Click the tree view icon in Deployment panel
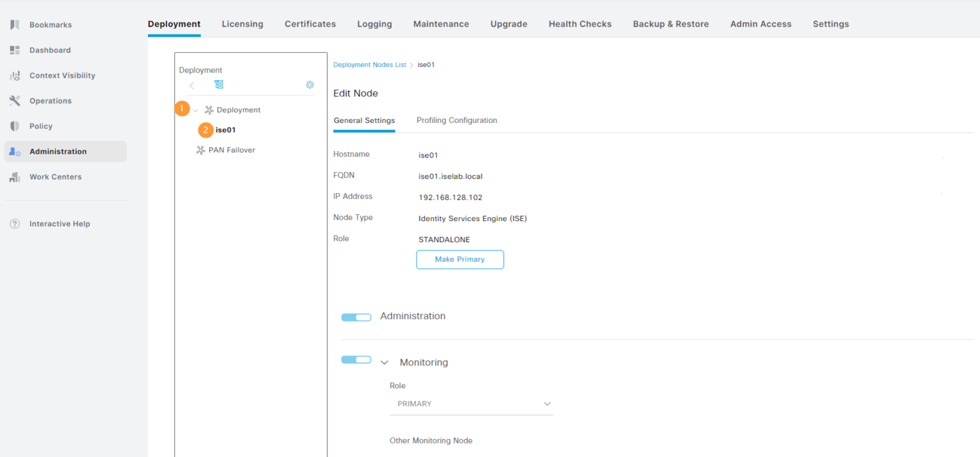Screen dimensions: 980x457 coord(219,85)
